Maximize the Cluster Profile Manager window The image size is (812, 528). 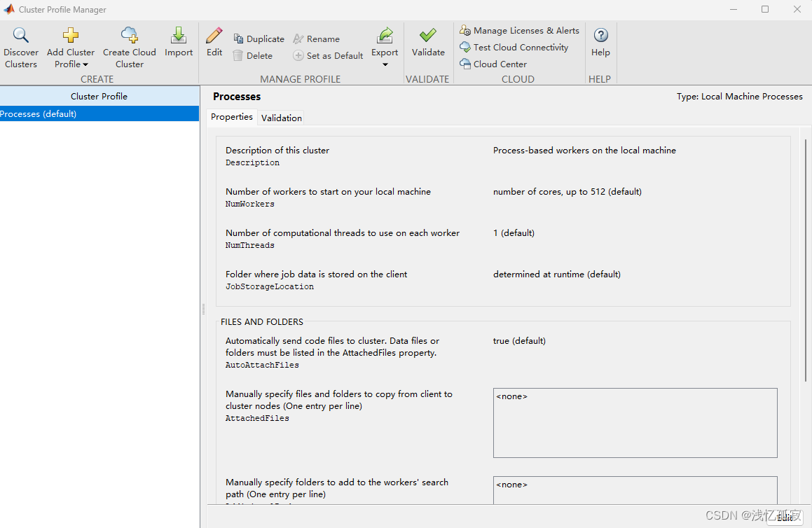[765, 9]
